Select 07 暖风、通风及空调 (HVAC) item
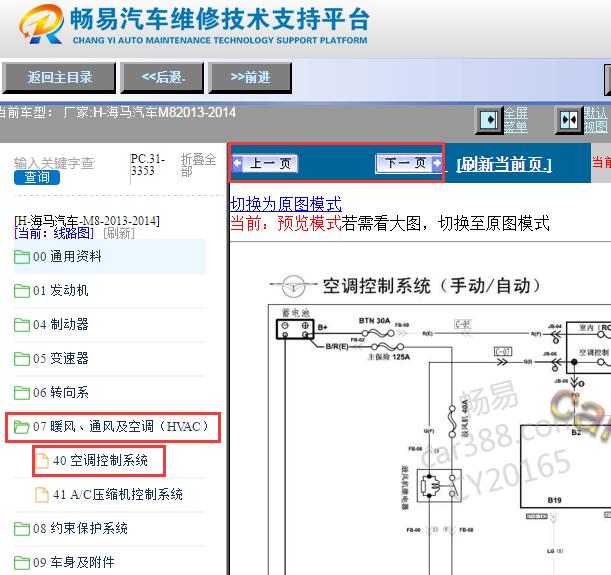Image resolution: width=611 pixels, height=575 pixels. pos(113,427)
